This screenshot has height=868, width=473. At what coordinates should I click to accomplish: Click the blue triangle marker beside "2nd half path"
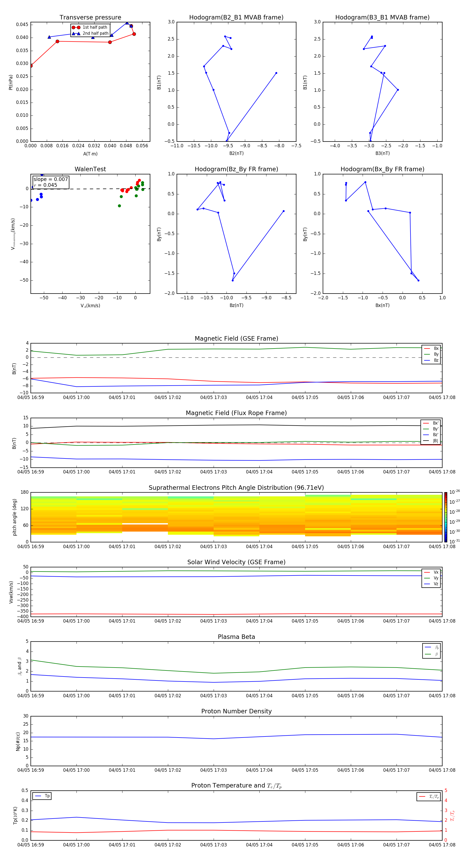click(x=76, y=33)
